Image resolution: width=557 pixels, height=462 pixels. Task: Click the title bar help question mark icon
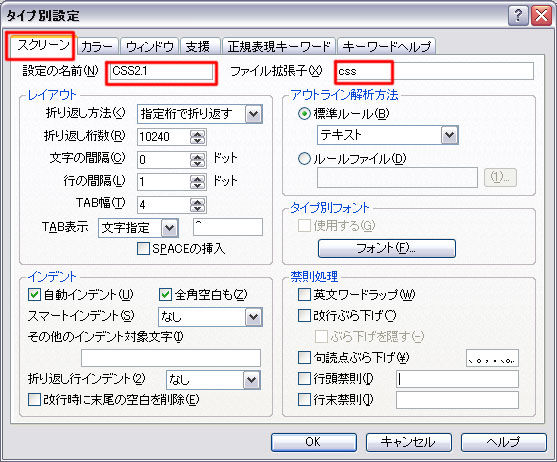click(x=518, y=16)
